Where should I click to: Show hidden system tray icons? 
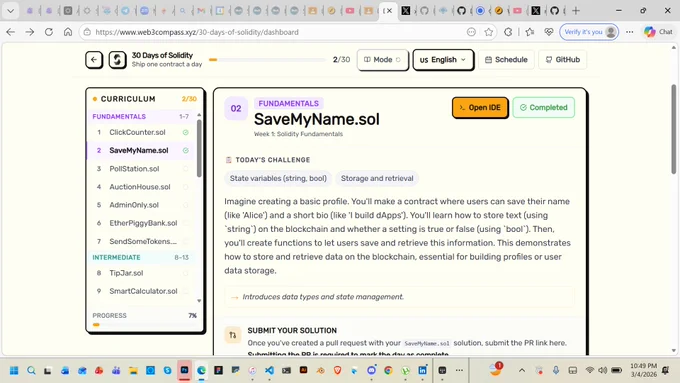(522, 370)
